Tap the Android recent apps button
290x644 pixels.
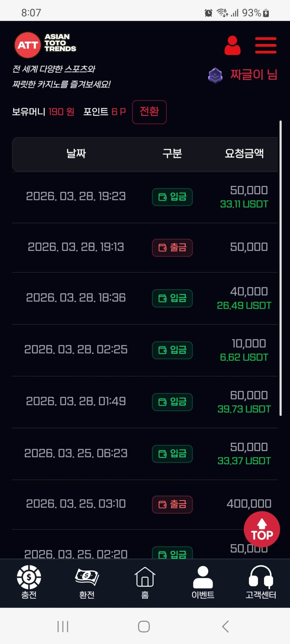tap(63, 626)
